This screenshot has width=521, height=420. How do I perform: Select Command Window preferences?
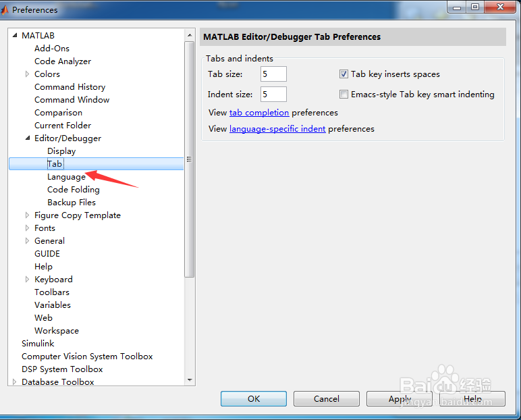(x=72, y=100)
